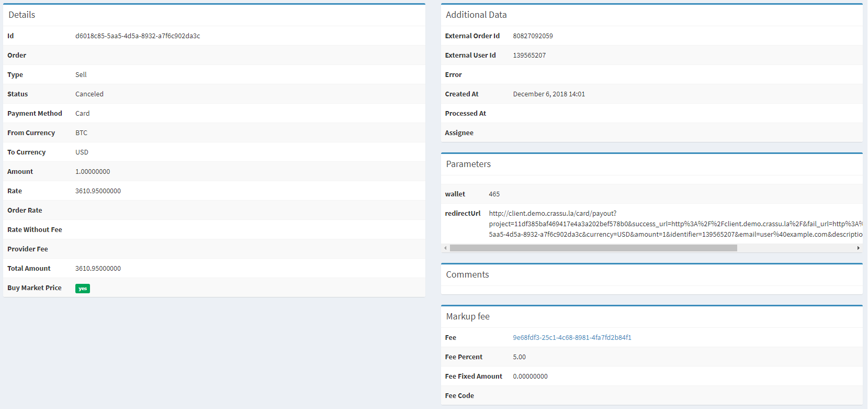Click the Details panel header
Screen dimensions: 868x409
click(x=22, y=15)
